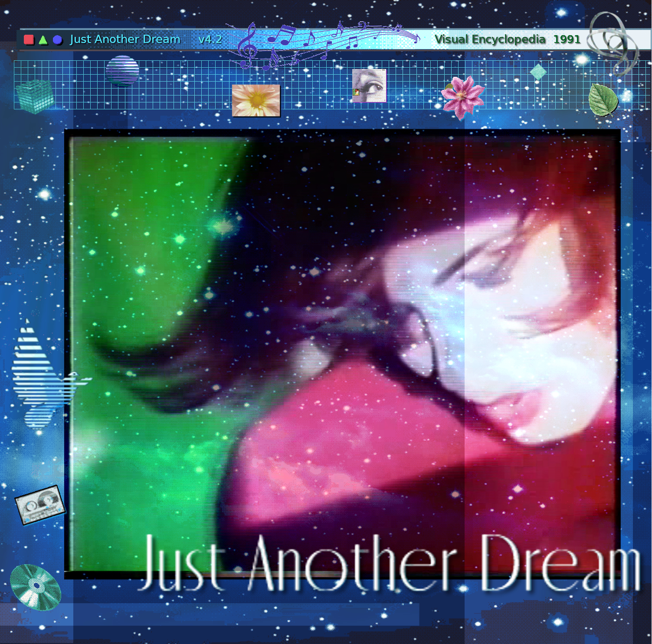Select the teal glass cube icon
Image resolution: width=652 pixels, height=644 pixels.
click(x=35, y=96)
